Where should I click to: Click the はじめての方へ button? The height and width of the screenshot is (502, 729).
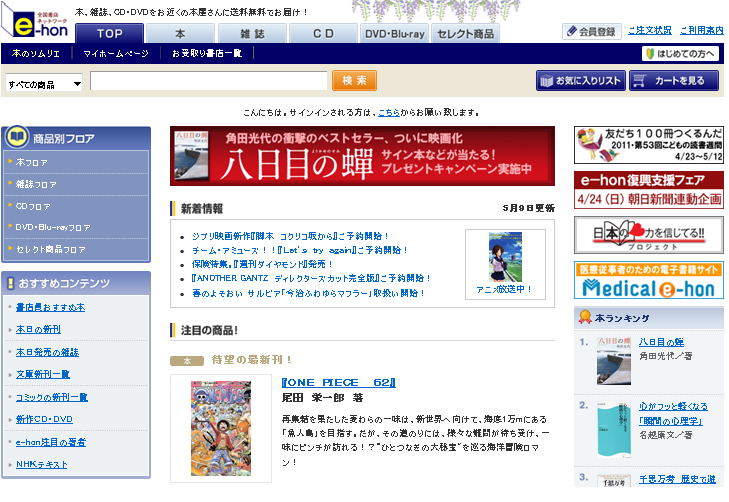point(680,54)
